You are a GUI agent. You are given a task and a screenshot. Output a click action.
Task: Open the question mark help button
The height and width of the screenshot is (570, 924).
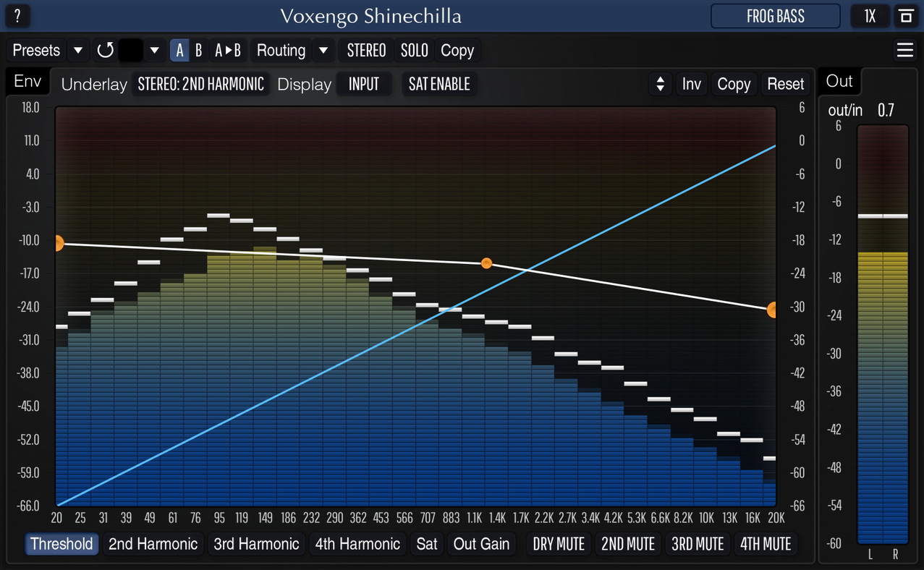pyautogui.click(x=17, y=16)
